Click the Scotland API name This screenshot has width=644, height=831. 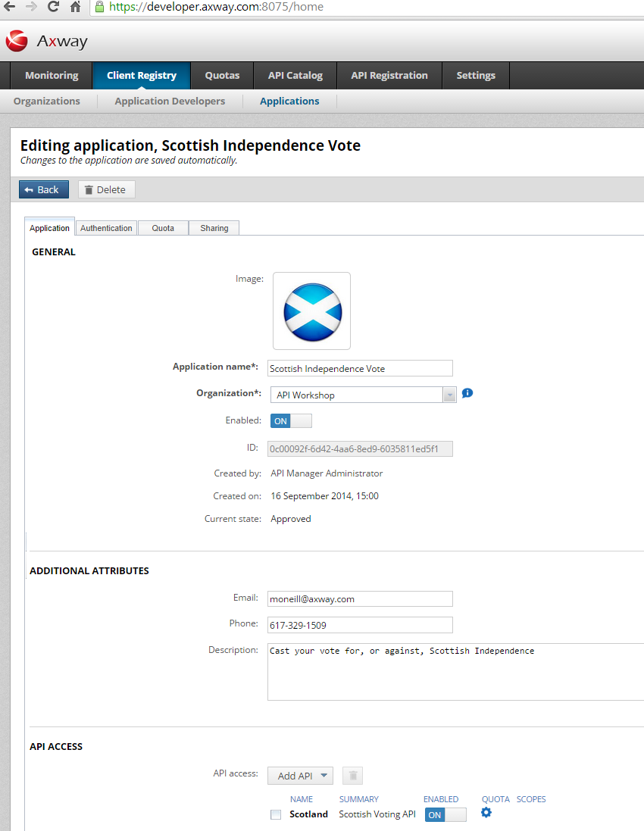click(x=308, y=814)
